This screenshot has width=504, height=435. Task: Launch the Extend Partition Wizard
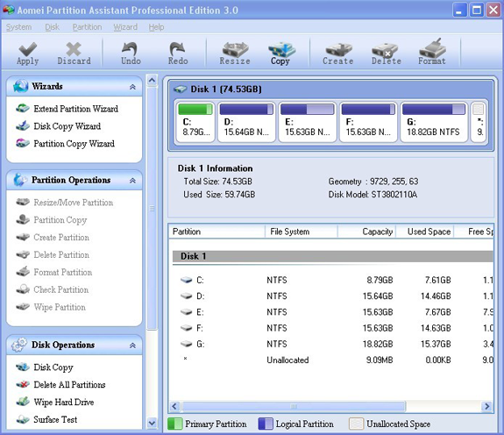67,109
